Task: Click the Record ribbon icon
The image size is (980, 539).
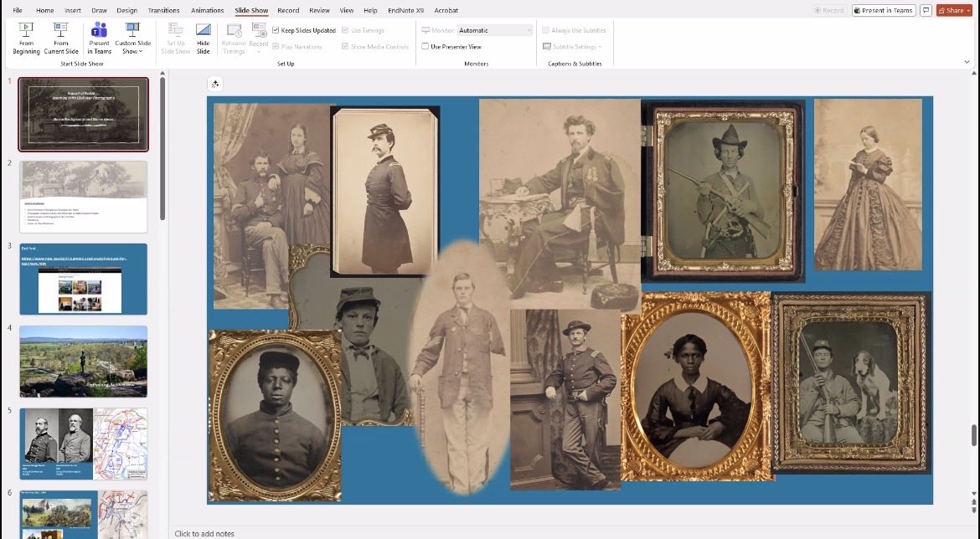Action: point(259,31)
